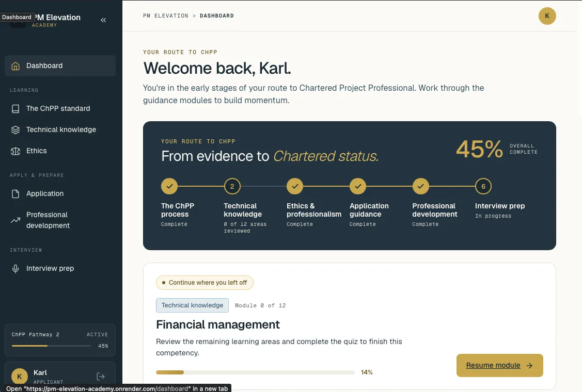Click the checkmark step for Application guidance
This screenshot has height=392, width=582.
tap(358, 186)
